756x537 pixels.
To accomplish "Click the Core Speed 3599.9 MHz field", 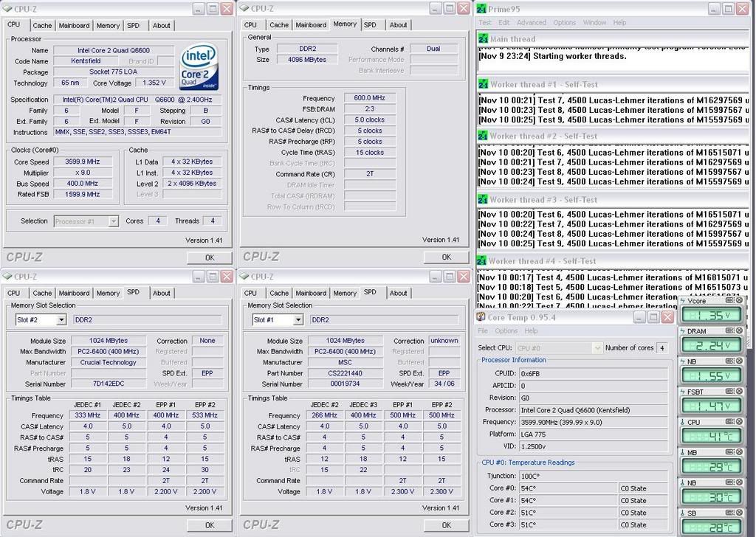I will tap(83, 162).
